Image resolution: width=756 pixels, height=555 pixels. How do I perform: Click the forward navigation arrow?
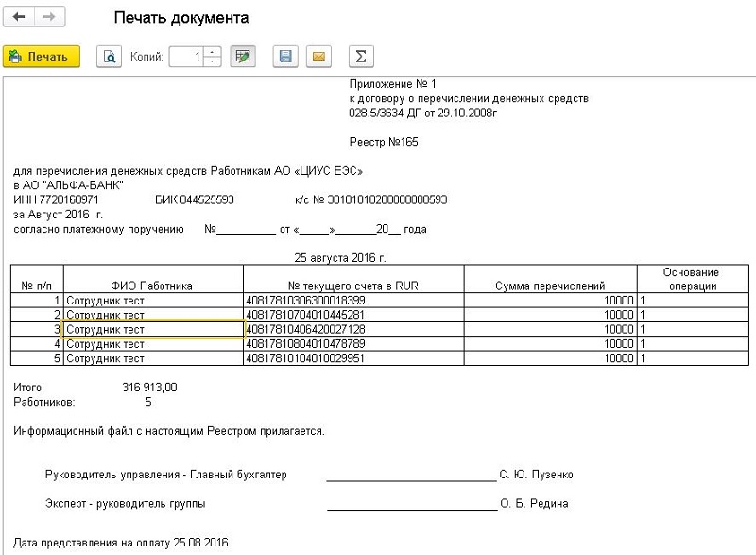(x=50, y=18)
